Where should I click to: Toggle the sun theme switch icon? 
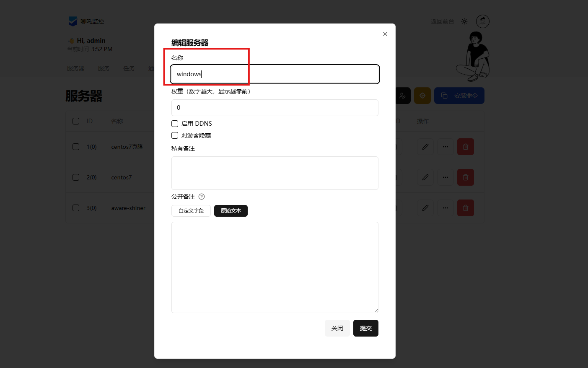(x=464, y=21)
